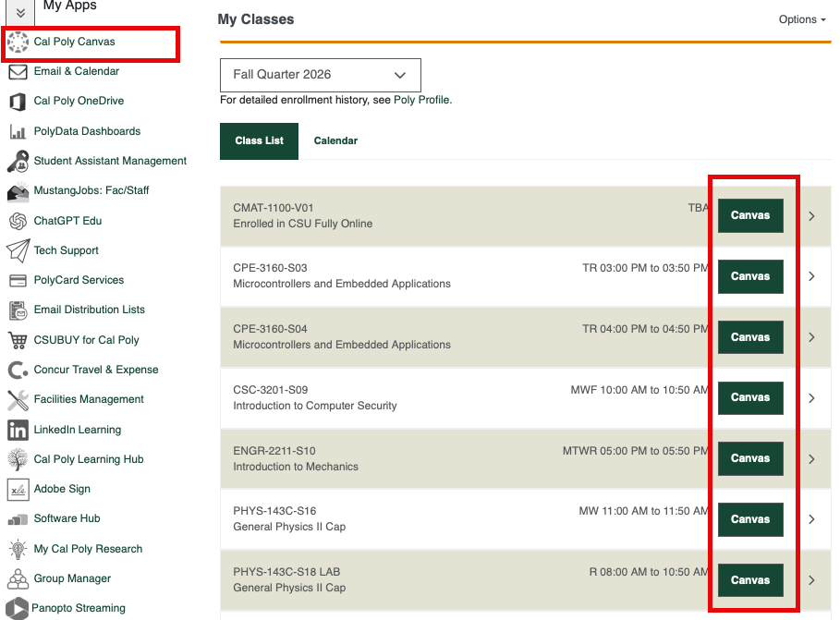Viewport: 840px width, 620px height.
Task: Open the Adobe Sign link
Action: [62, 489]
